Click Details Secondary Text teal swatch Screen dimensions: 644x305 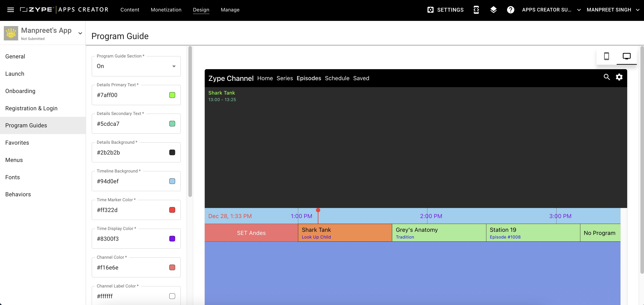coord(172,124)
